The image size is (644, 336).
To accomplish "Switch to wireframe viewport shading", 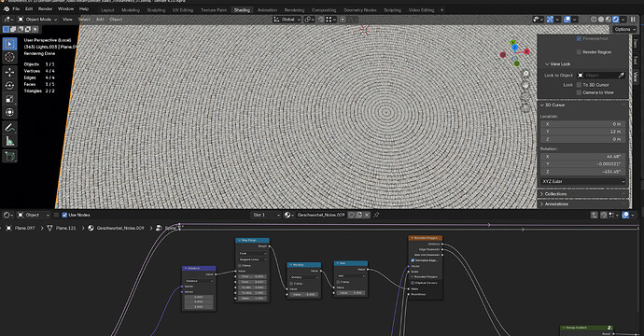I will [594, 20].
